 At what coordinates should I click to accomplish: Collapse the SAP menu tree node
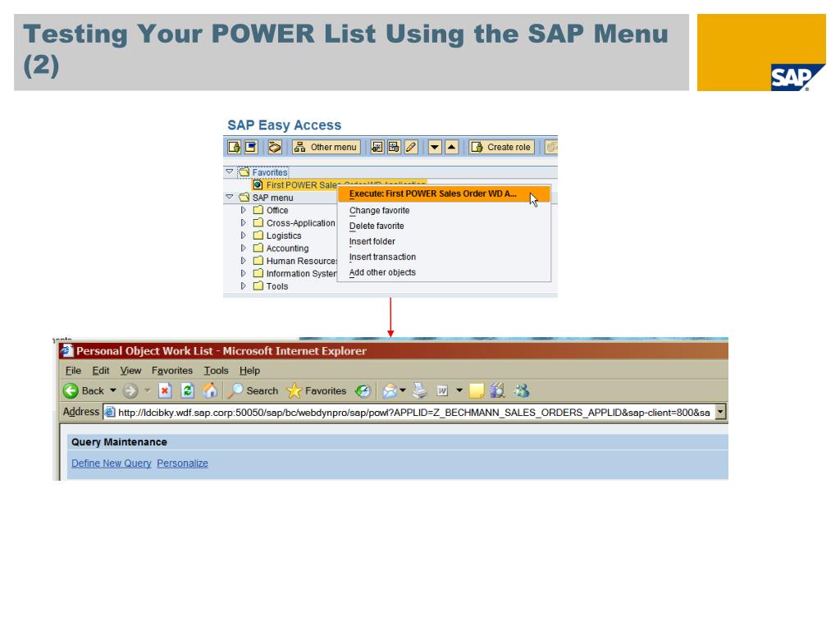click(x=230, y=197)
